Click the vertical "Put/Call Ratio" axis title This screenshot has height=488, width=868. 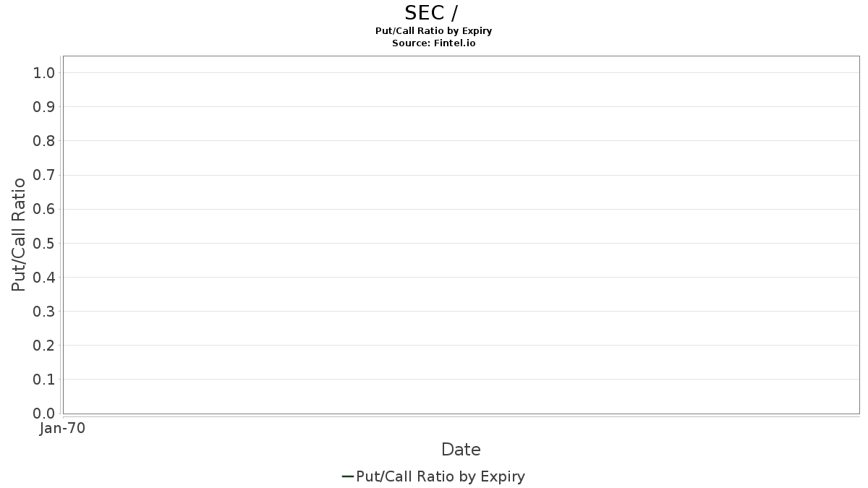click(19, 234)
